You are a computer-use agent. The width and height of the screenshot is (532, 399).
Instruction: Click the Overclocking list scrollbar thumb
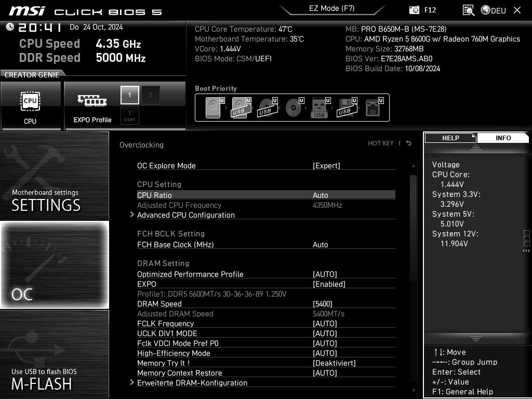click(x=413, y=229)
